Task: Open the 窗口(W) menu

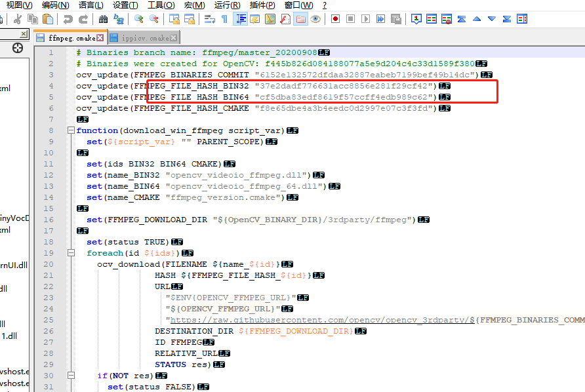Action: 298,5
